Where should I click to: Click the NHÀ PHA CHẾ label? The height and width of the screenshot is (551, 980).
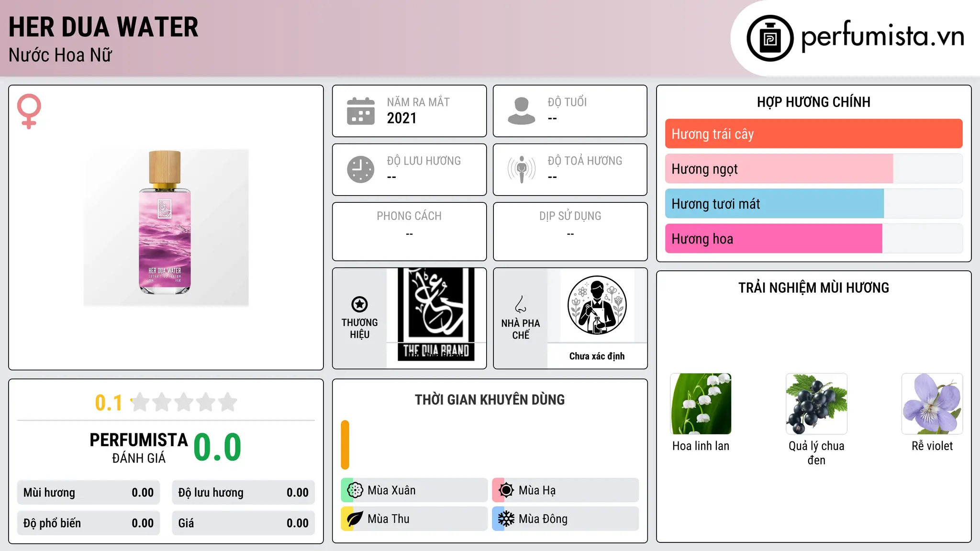(521, 329)
